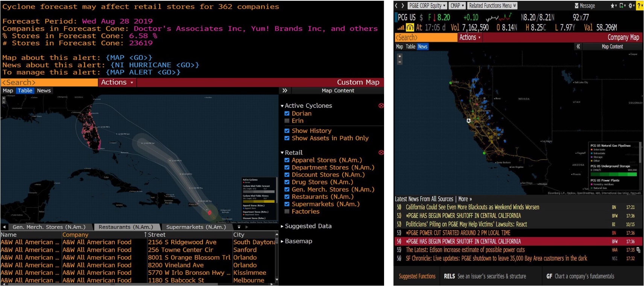Click the PCG intraday sparkline chart
Viewport: 644px width, 286px height.
499,17
